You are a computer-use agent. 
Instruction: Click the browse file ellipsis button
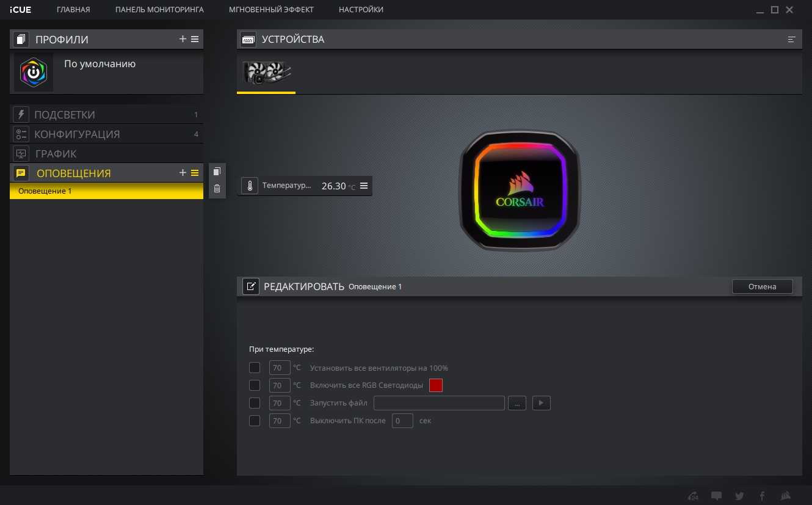click(517, 403)
